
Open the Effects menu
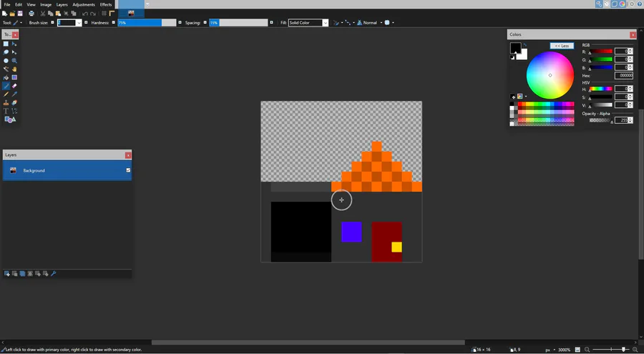[x=106, y=4]
